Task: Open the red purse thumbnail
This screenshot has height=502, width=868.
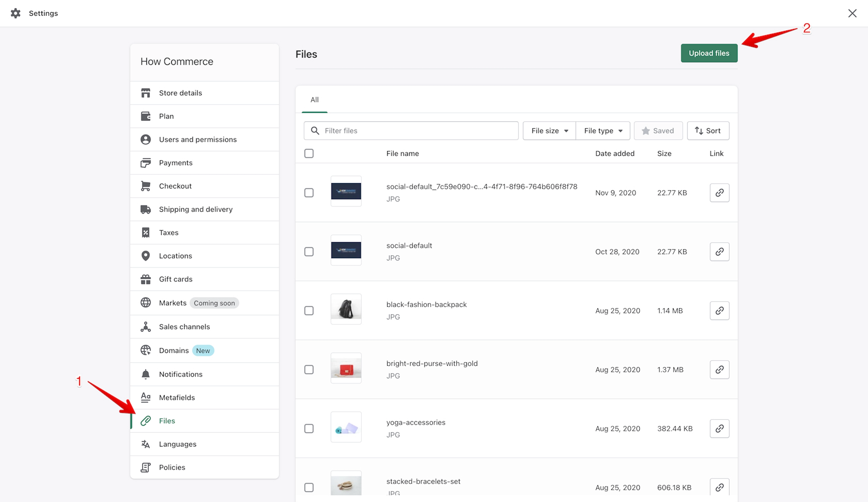Action: tap(346, 368)
